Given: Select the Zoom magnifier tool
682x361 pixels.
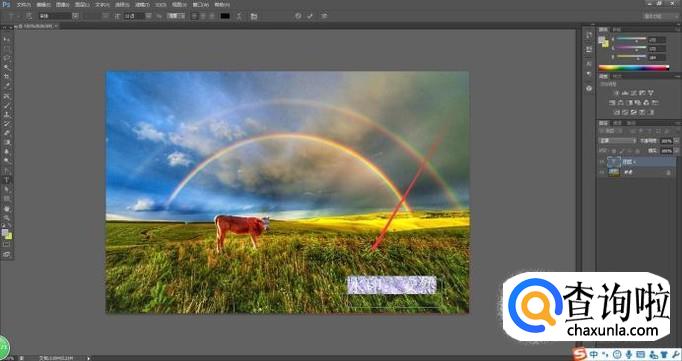Looking at the screenshot, I should pyautogui.click(x=7, y=217).
